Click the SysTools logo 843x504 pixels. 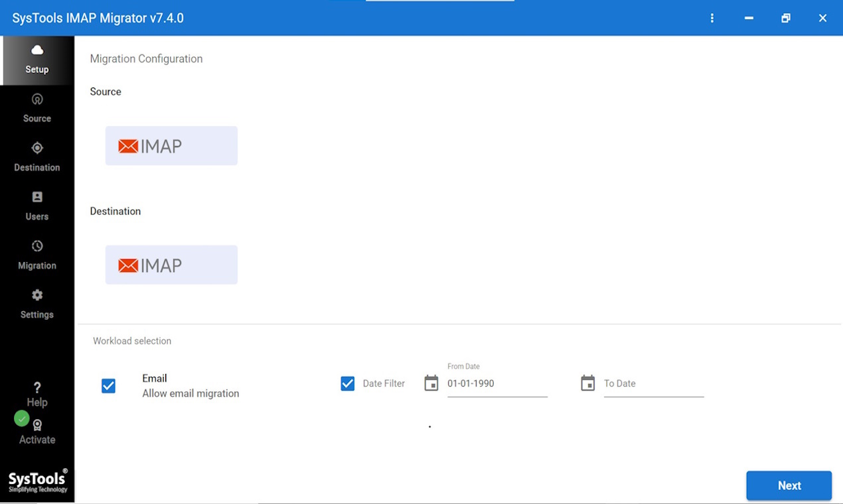(x=37, y=480)
